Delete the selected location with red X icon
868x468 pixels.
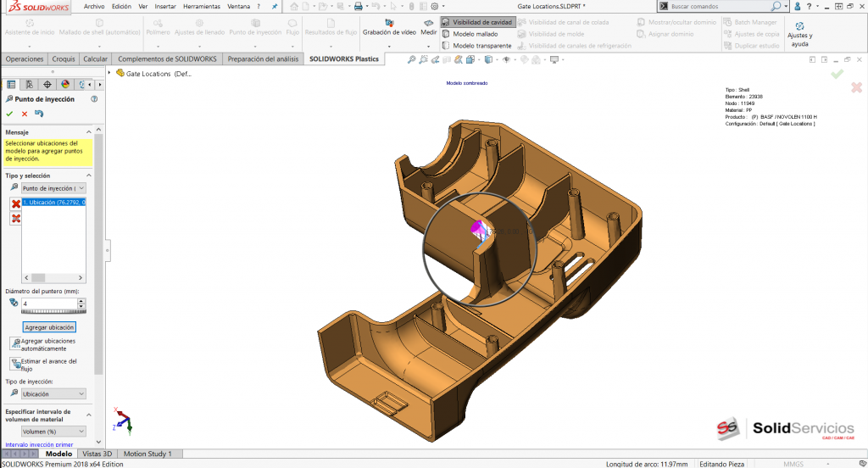pos(15,203)
